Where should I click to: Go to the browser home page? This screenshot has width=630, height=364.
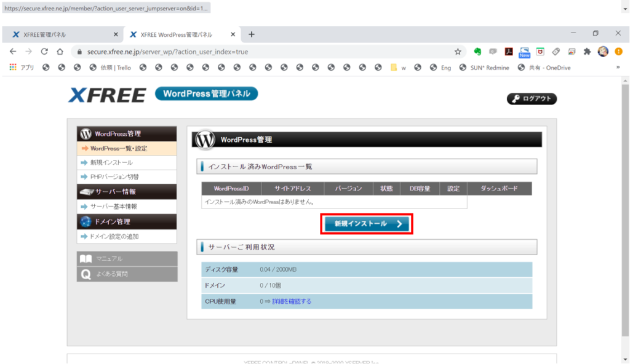tap(60, 52)
